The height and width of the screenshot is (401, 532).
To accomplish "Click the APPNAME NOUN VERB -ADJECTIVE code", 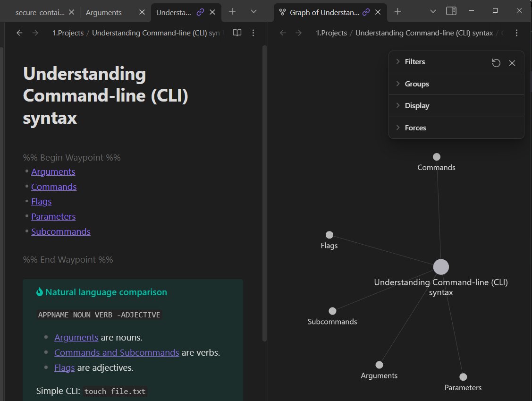I will tap(99, 315).
